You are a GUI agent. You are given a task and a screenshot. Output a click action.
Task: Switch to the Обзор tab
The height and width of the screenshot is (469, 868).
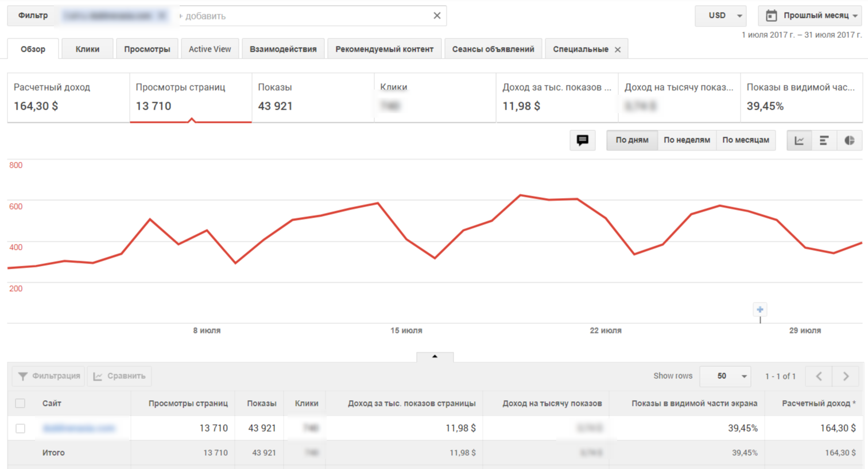(x=33, y=49)
